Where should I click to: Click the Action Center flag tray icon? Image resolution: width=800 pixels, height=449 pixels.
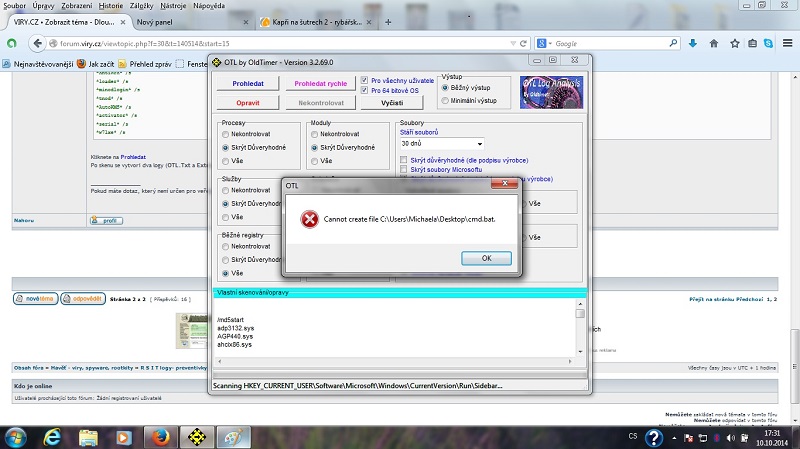[688, 438]
